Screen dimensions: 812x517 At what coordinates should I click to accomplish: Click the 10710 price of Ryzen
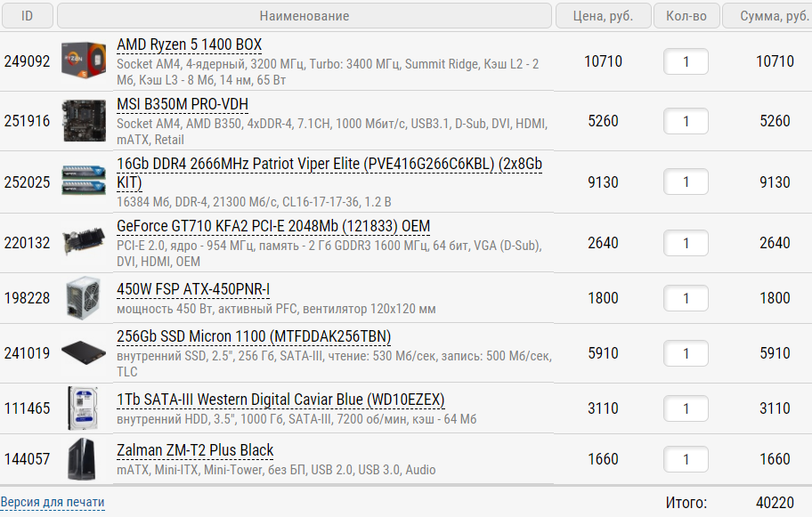tap(603, 61)
